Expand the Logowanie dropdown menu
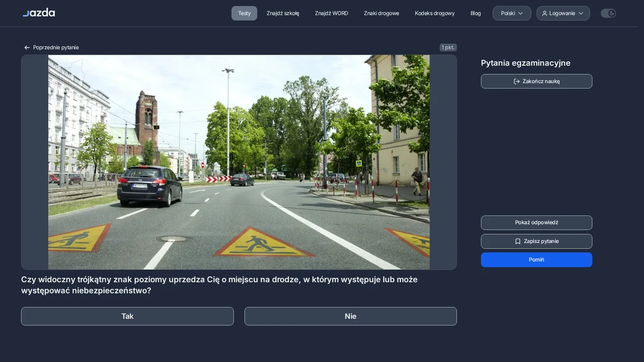This screenshot has width=644, height=362. pos(563,13)
